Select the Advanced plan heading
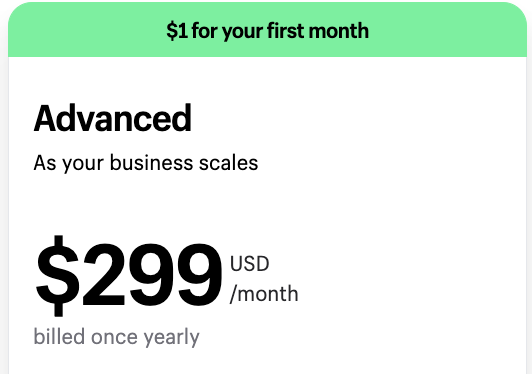Image resolution: width=532 pixels, height=374 pixels. pyautogui.click(x=113, y=118)
